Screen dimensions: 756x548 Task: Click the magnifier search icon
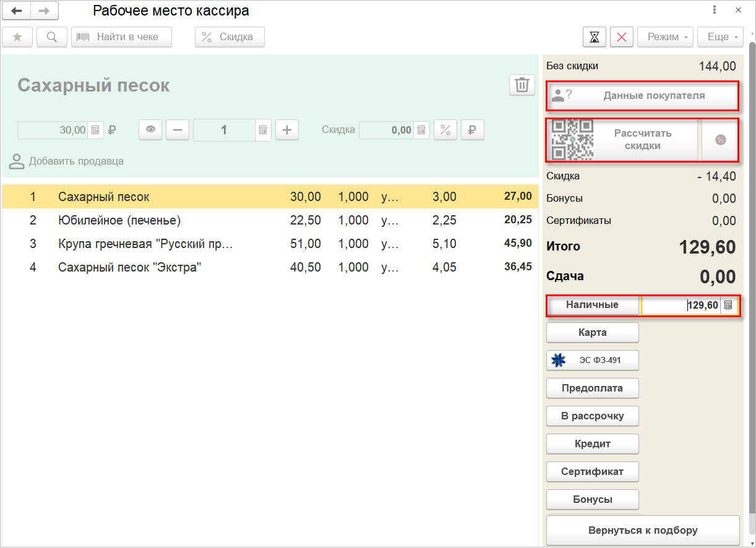click(x=52, y=37)
